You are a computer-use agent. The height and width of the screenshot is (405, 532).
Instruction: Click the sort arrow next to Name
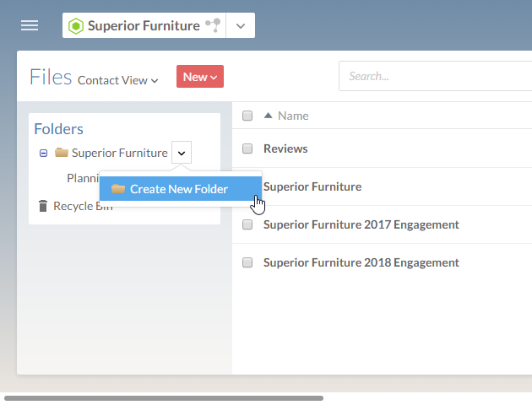[x=269, y=116]
